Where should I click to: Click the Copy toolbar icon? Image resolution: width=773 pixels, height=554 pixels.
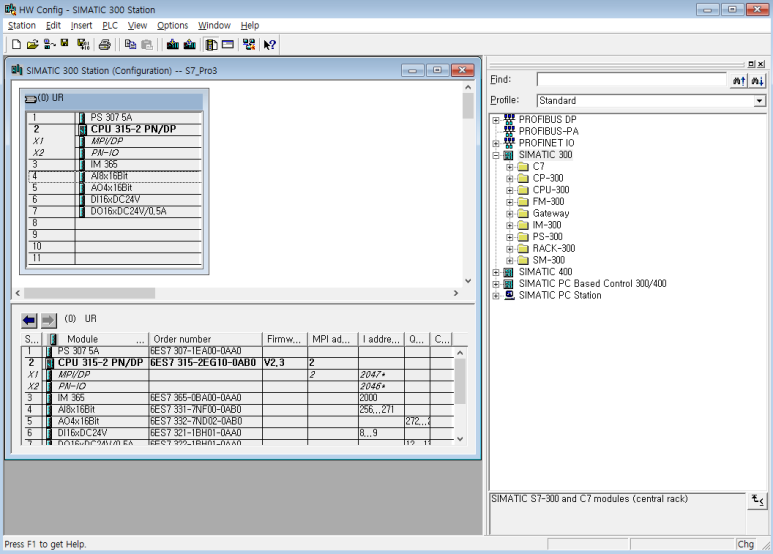tap(130, 45)
